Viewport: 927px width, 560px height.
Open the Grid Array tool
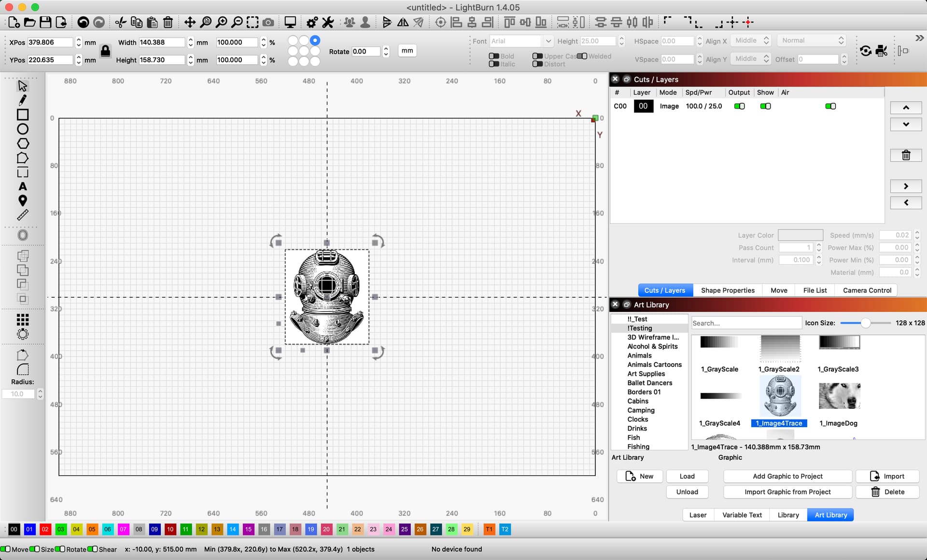23,319
